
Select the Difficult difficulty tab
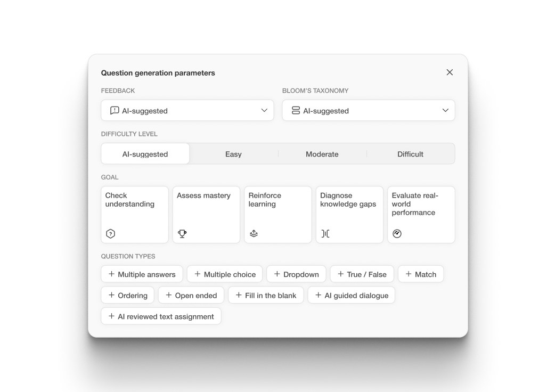coord(410,154)
